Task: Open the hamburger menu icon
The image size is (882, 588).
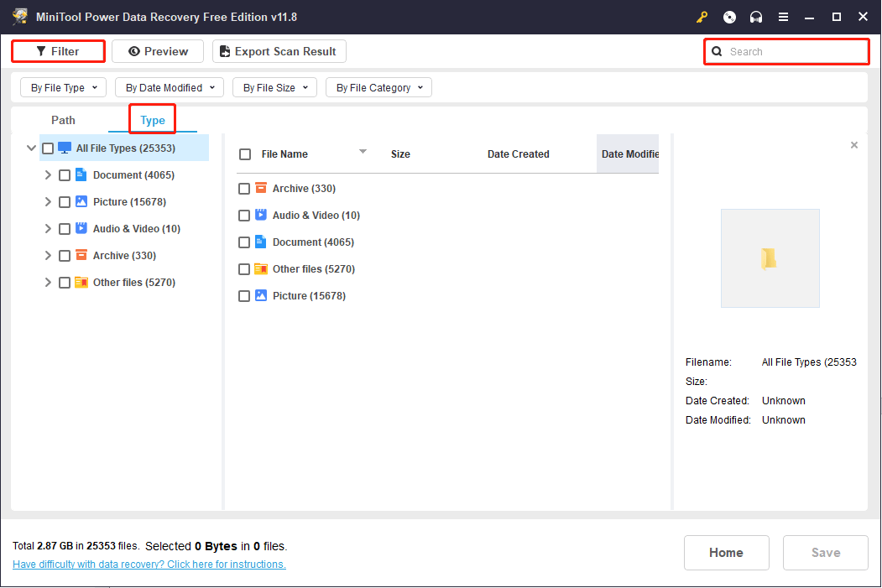Action: coord(783,18)
